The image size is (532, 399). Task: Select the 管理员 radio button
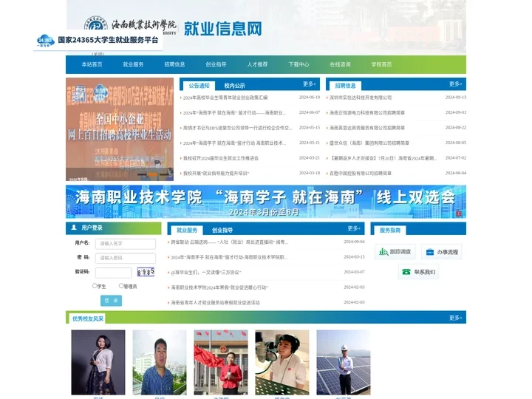click(x=121, y=286)
